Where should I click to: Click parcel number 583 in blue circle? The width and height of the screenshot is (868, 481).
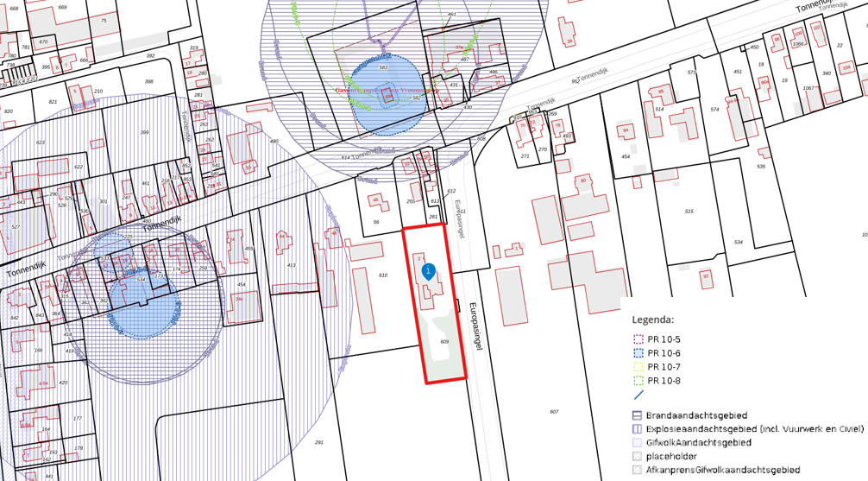click(383, 67)
